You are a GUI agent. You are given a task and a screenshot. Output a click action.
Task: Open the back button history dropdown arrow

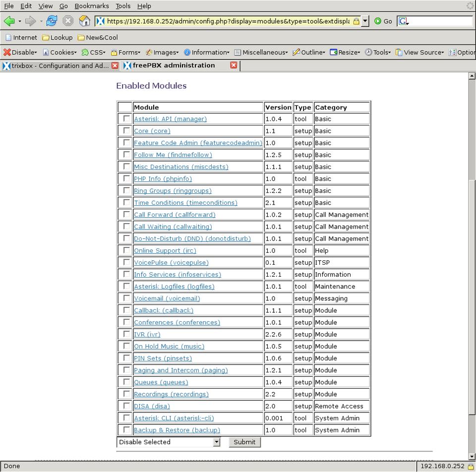(x=20, y=21)
